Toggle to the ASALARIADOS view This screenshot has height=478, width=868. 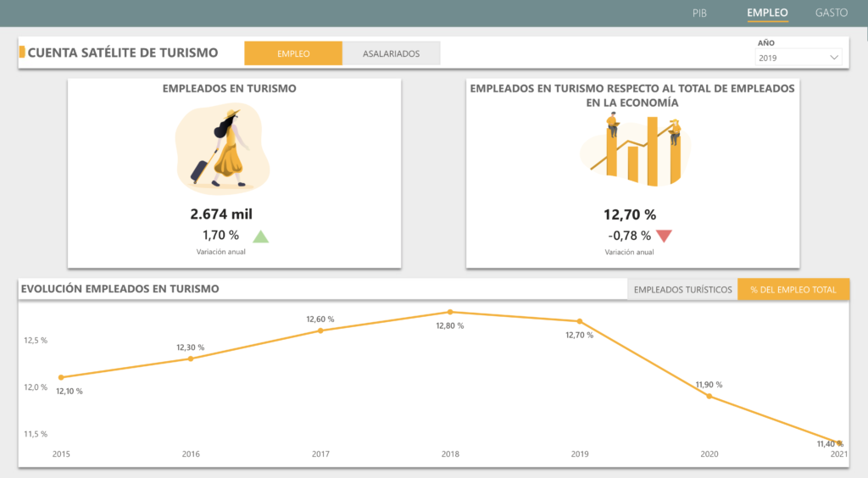coord(392,53)
